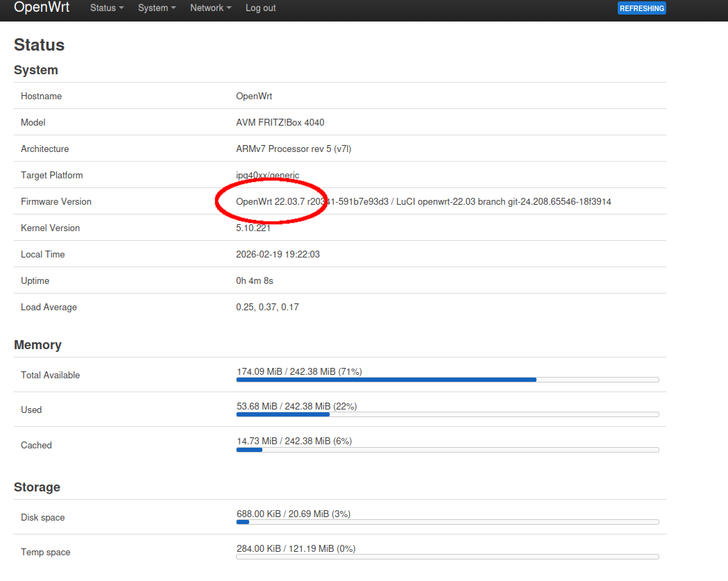
Task: Click the Total Available memory progress bar
Action: 447,380
